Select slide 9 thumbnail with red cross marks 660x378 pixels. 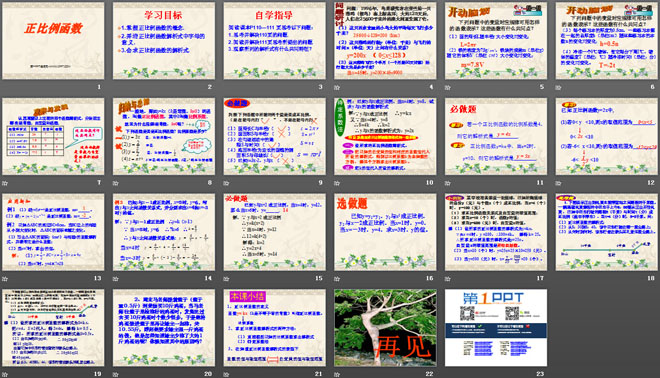[x=274, y=136]
